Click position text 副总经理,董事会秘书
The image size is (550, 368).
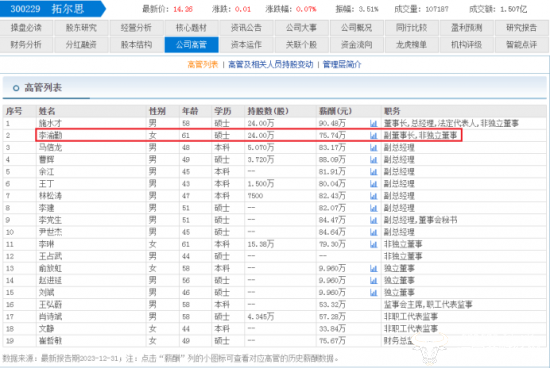point(421,220)
